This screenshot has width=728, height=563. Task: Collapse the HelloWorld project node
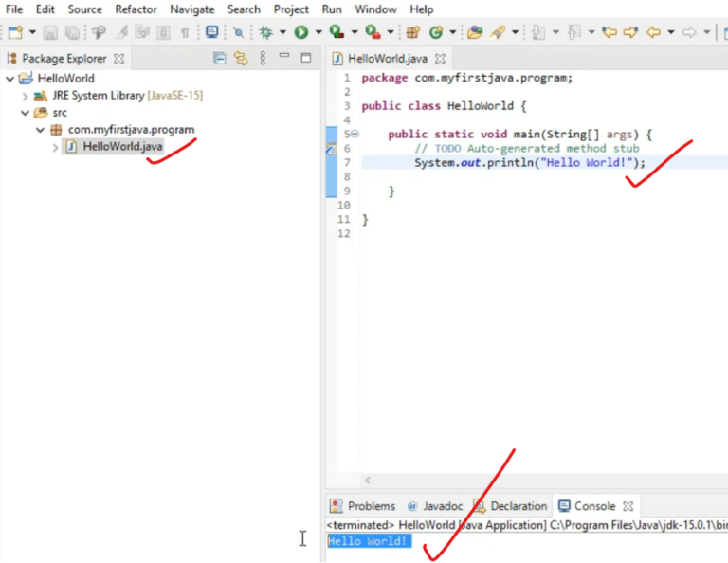9,79
